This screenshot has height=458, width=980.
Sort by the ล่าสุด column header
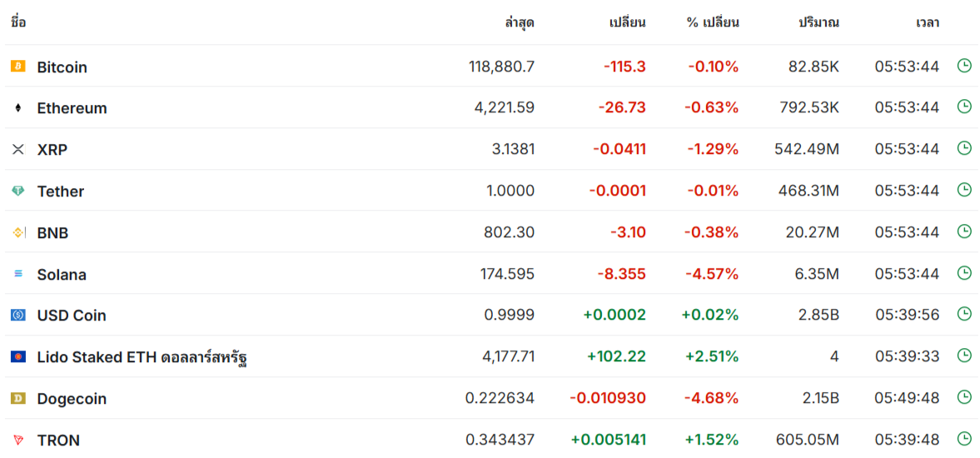pyautogui.click(x=520, y=23)
